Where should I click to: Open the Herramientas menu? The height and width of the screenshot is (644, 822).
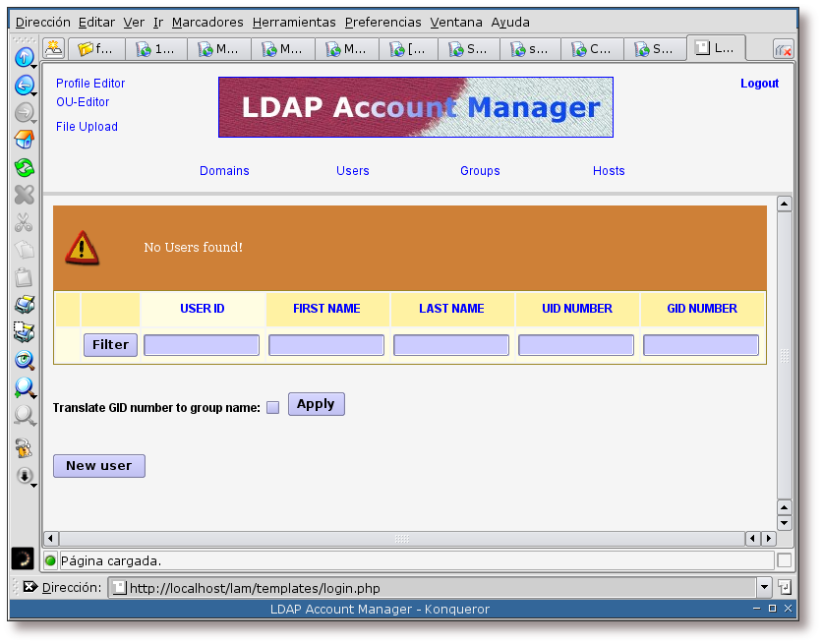[293, 22]
